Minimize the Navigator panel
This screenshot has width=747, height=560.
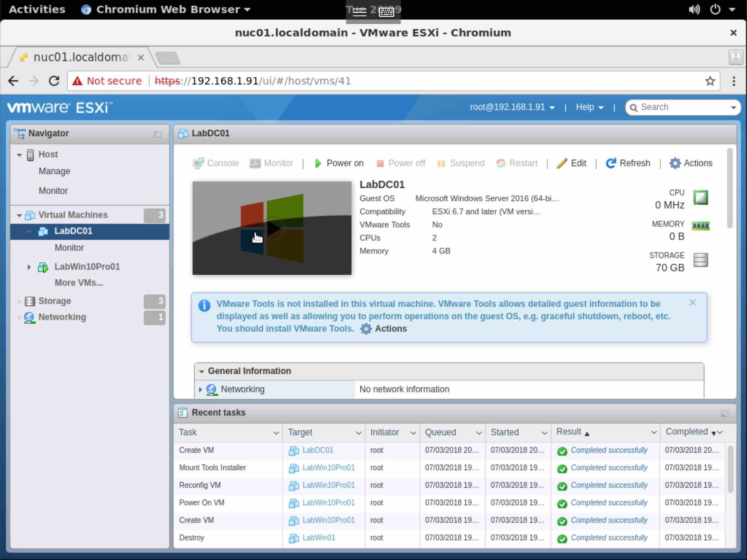(x=158, y=134)
